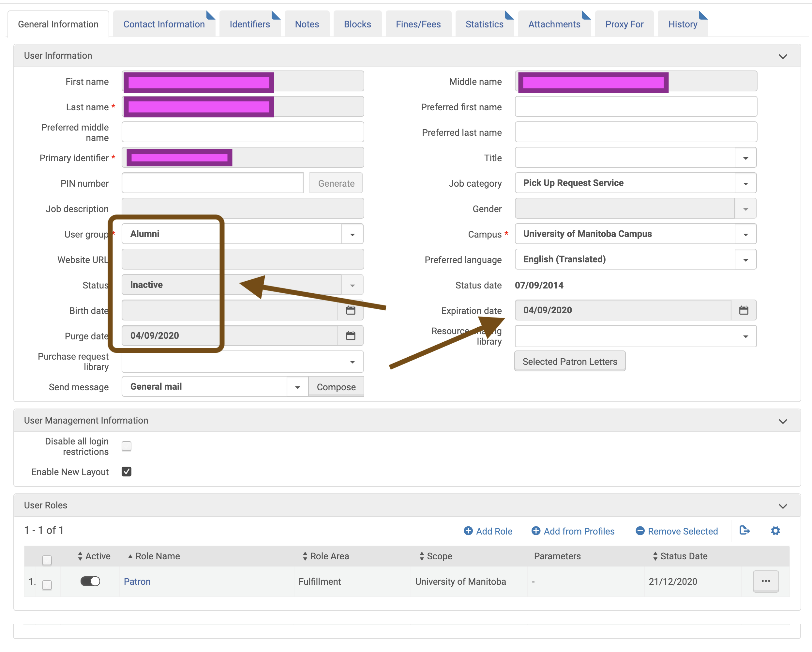Viewport: 812px width, 652px height.
Task: Click the Remove Selected minus icon
Action: tap(639, 531)
